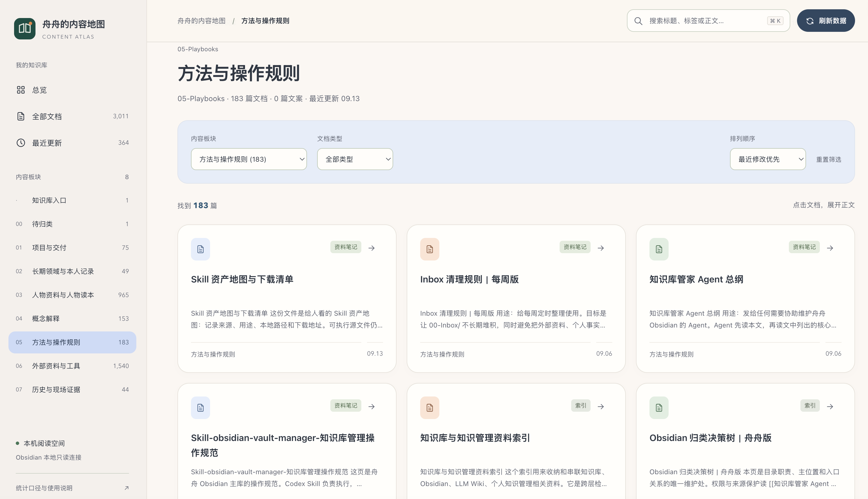Click the overview grid icon beside 总览
868x499 pixels.
pos(21,90)
